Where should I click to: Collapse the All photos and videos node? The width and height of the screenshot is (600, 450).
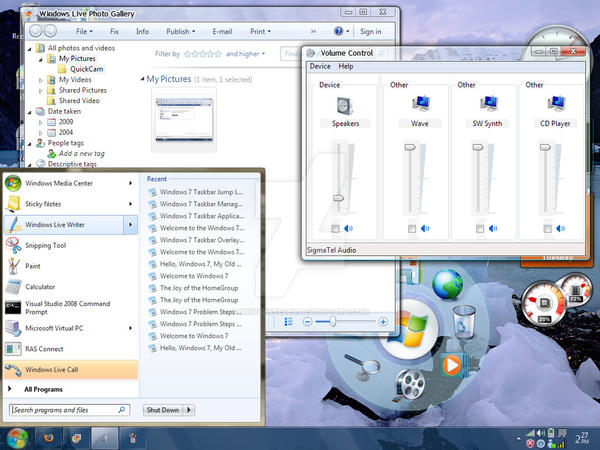(x=30, y=49)
